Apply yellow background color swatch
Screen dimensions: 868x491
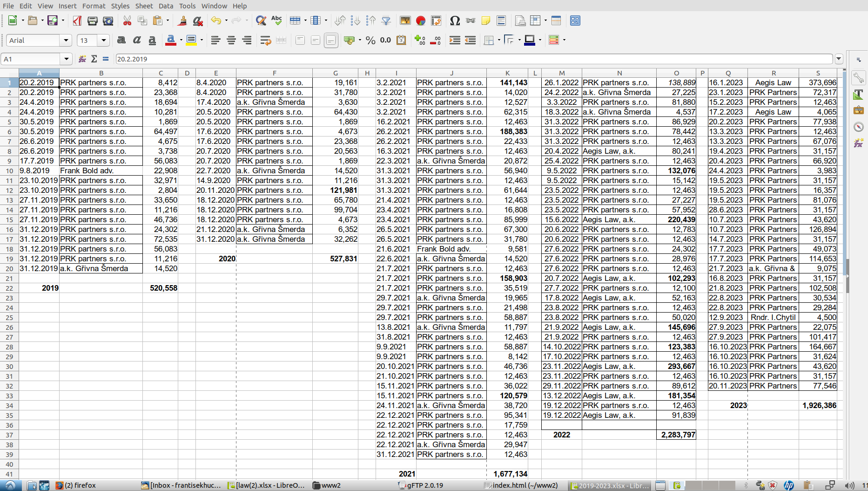(191, 40)
